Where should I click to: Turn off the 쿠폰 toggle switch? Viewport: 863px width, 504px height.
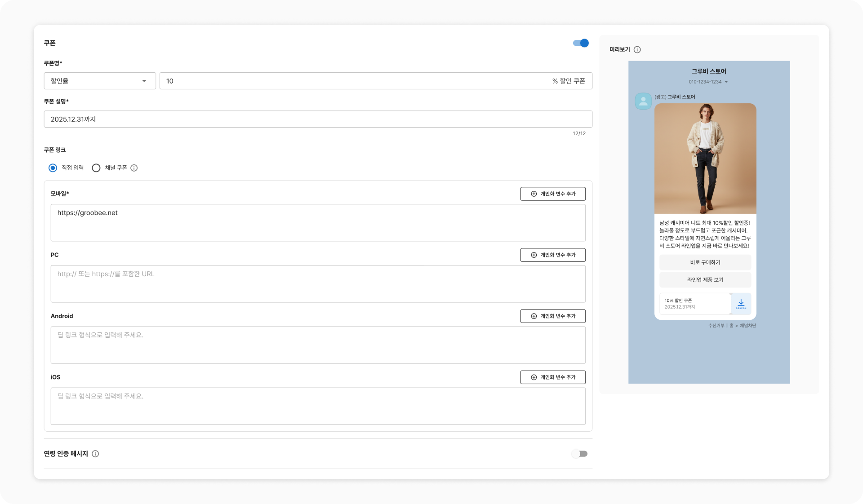[581, 43]
